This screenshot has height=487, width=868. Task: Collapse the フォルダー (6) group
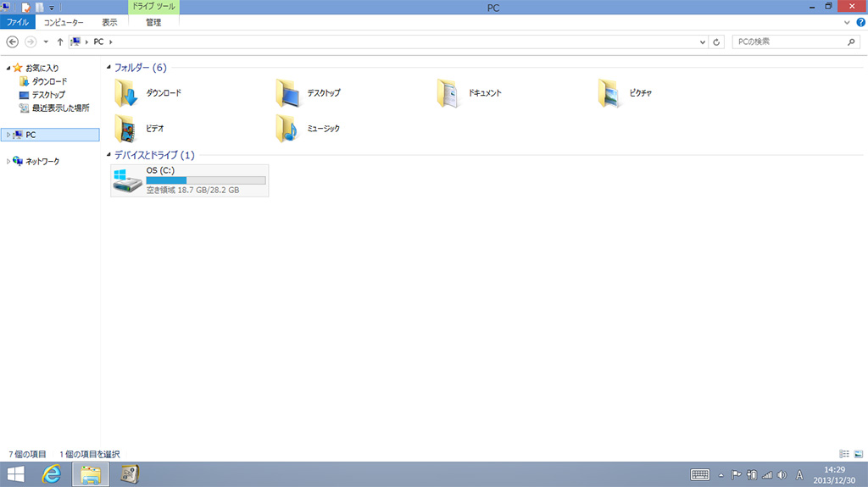(x=108, y=67)
